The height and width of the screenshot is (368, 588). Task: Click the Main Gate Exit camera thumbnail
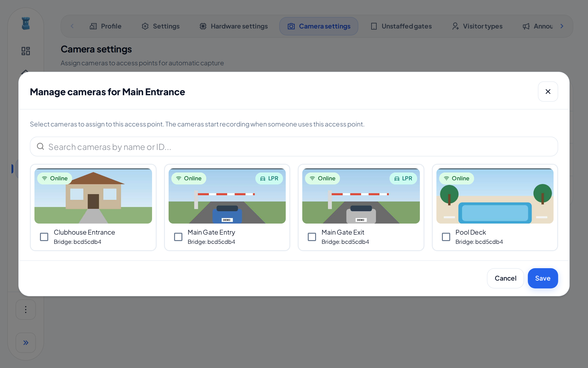pos(361,196)
